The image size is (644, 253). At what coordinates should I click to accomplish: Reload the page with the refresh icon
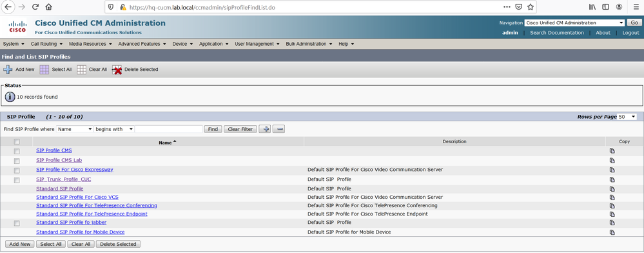pos(35,7)
